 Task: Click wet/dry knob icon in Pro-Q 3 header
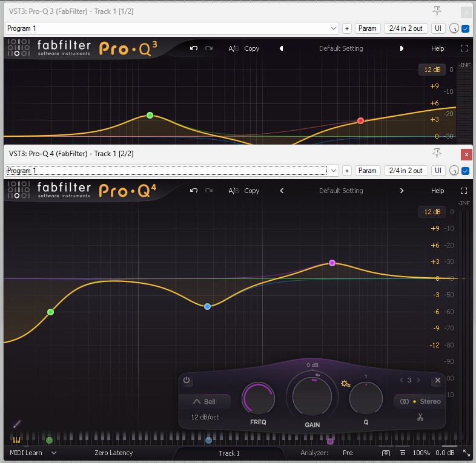[454, 28]
